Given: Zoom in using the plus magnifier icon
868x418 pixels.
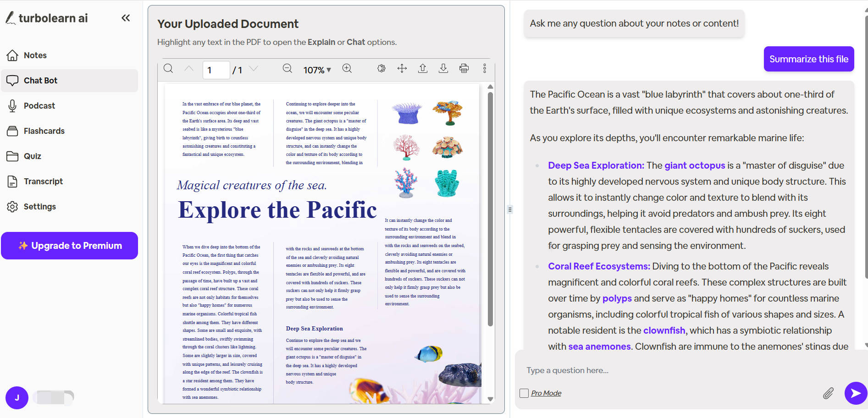Looking at the screenshot, I should click(347, 69).
